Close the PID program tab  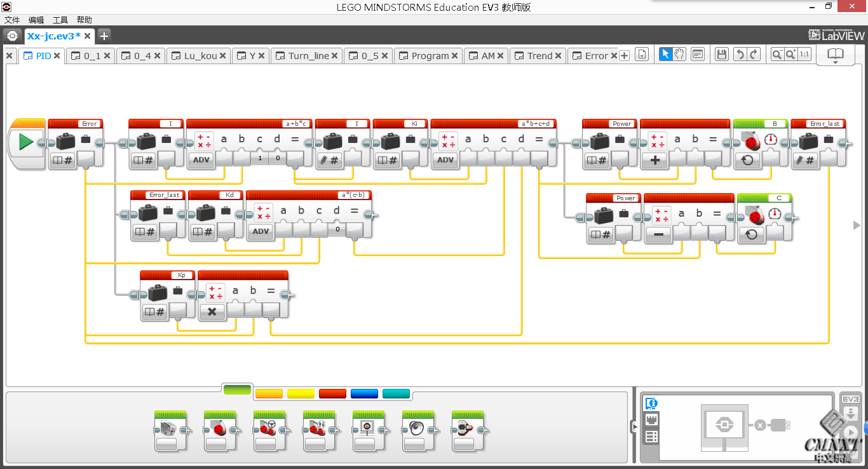57,56
